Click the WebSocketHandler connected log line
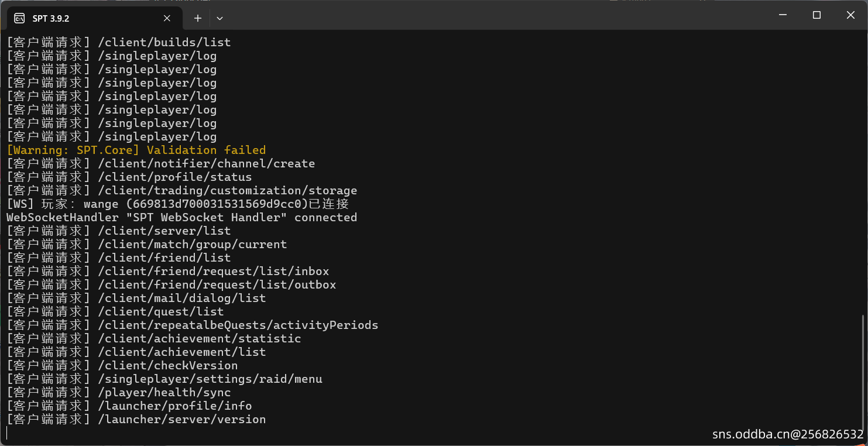This screenshot has height=446, width=868. 181,218
